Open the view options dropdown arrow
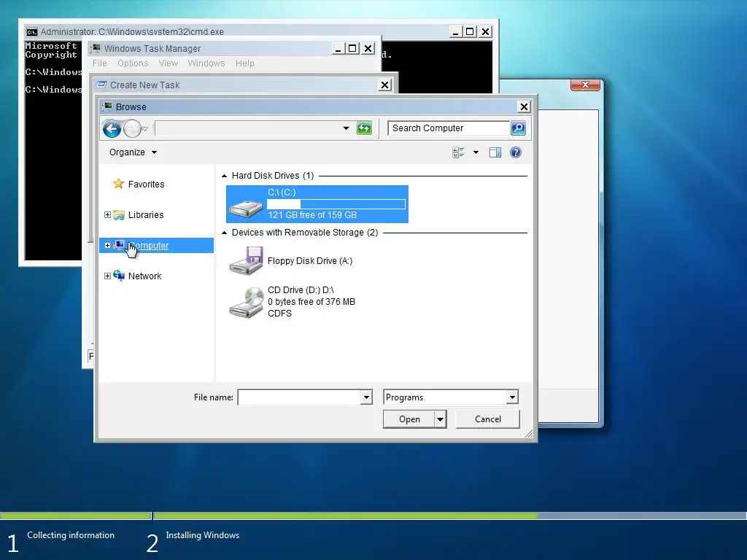This screenshot has height=560, width=747. pos(476,152)
